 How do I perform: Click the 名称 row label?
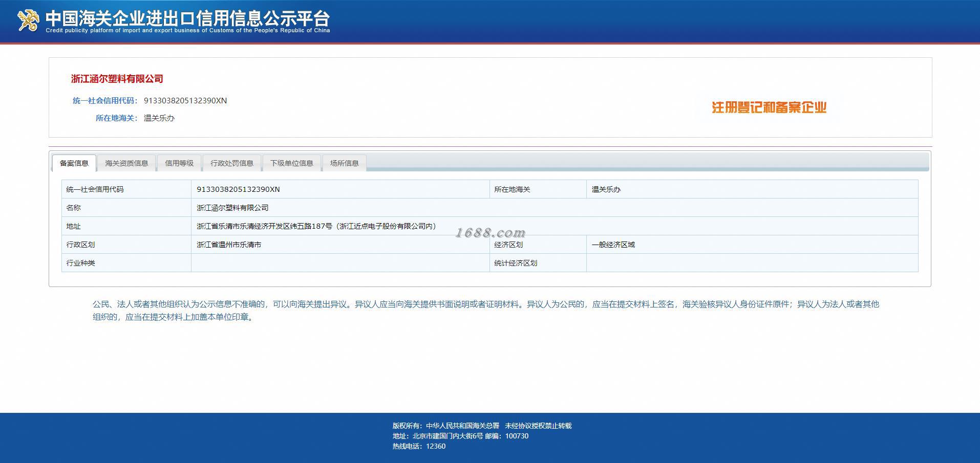click(126, 208)
